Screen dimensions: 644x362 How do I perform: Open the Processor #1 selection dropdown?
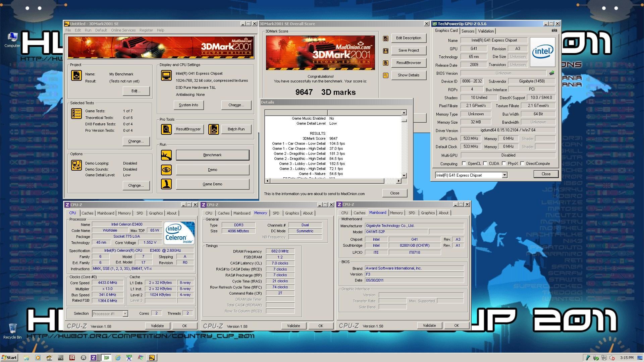(x=125, y=314)
